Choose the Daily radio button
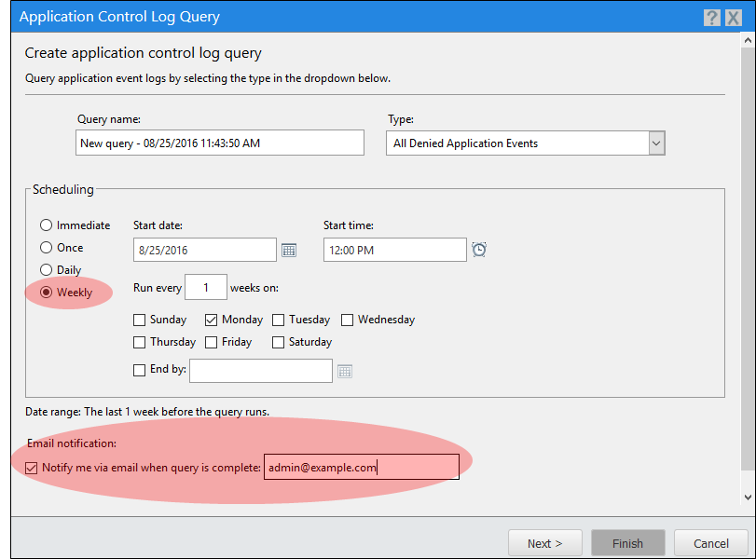 pyautogui.click(x=46, y=270)
